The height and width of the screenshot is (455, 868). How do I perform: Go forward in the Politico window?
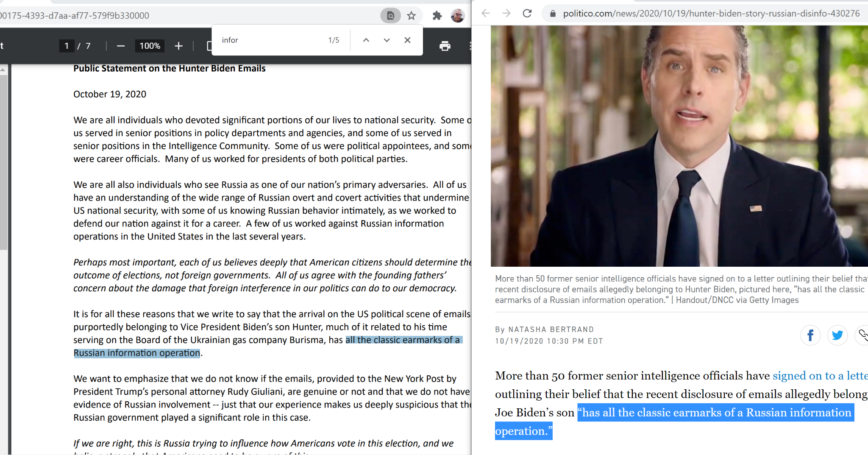tap(506, 13)
